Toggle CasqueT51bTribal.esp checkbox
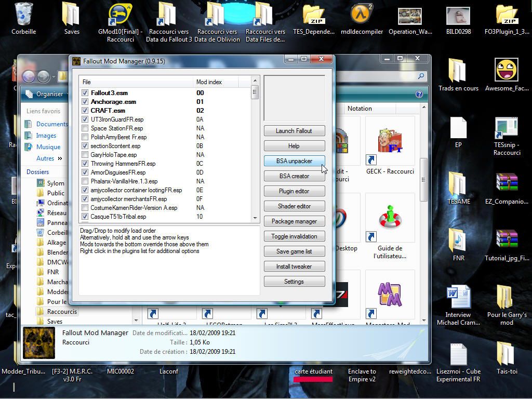 (x=85, y=216)
